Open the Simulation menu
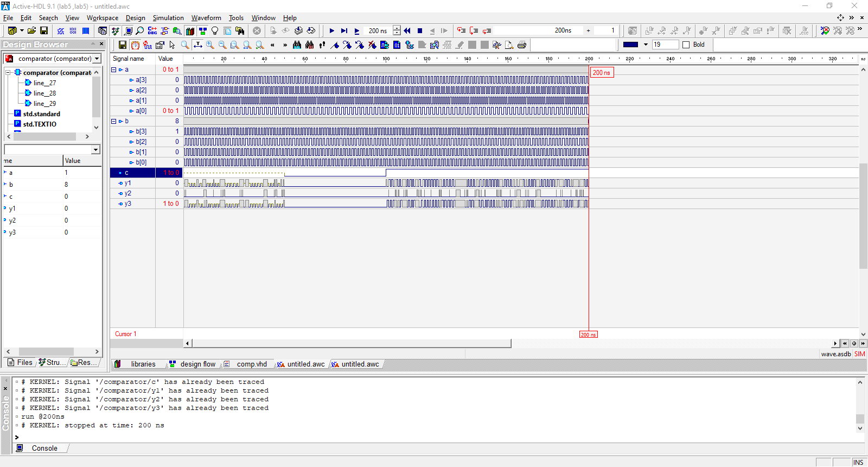The width and height of the screenshot is (868, 467). tap(168, 18)
